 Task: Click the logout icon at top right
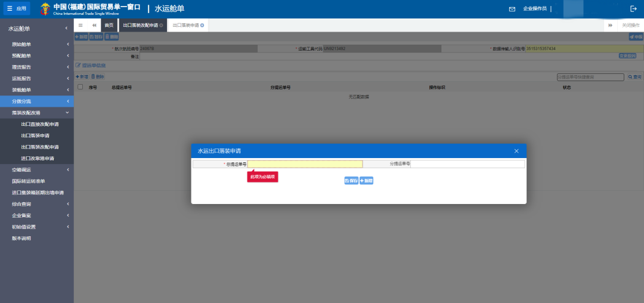633,9
